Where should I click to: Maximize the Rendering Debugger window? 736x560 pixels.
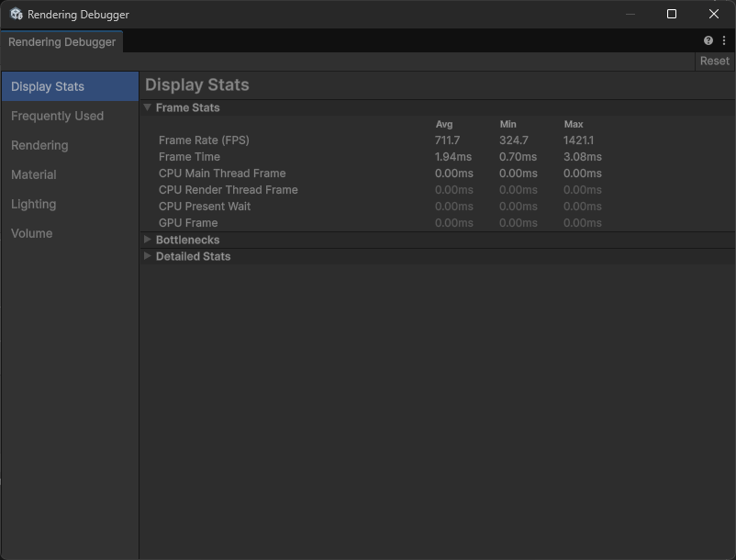[672, 15]
